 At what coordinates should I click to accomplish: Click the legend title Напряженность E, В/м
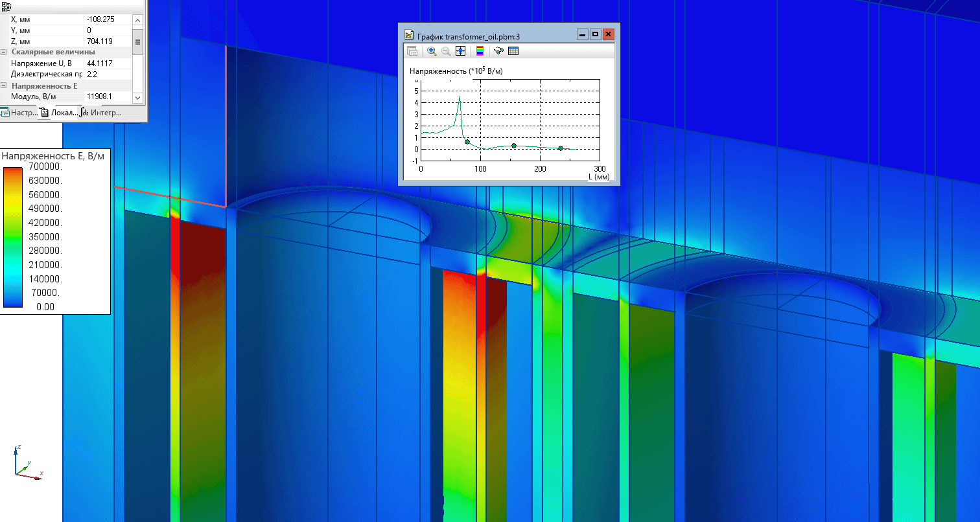tap(53, 156)
